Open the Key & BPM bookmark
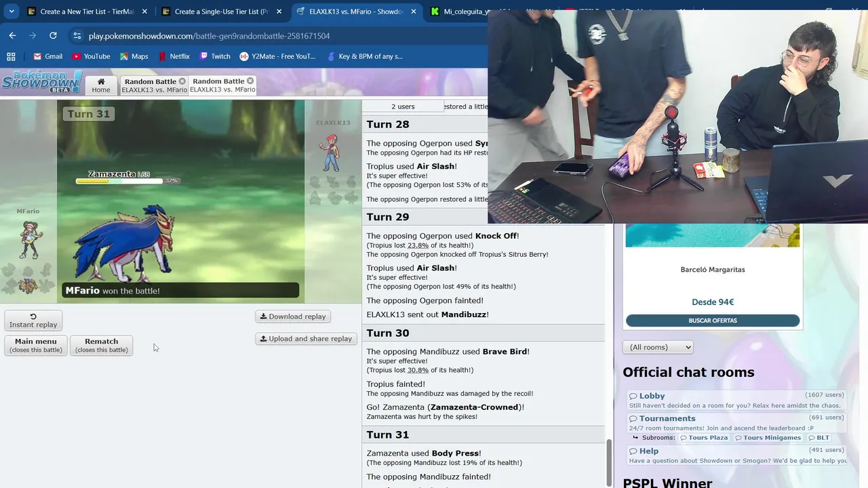 pyautogui.click(x=363, y=56)
